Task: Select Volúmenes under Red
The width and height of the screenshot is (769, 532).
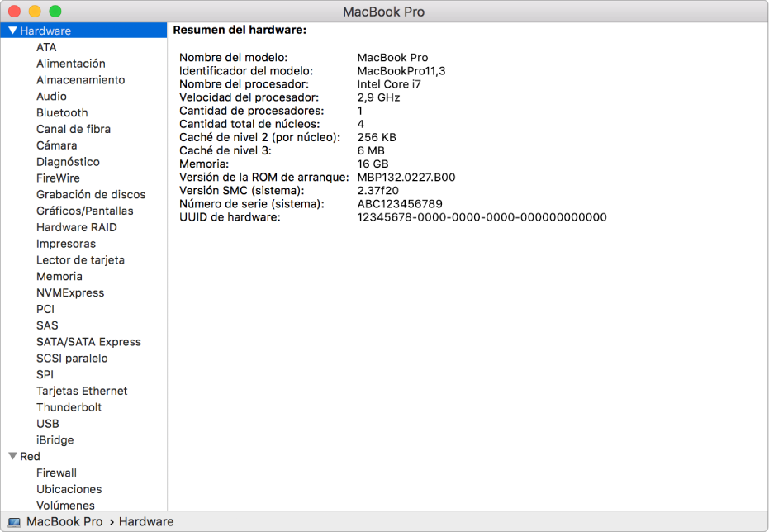Action: [x=66, y=505]
